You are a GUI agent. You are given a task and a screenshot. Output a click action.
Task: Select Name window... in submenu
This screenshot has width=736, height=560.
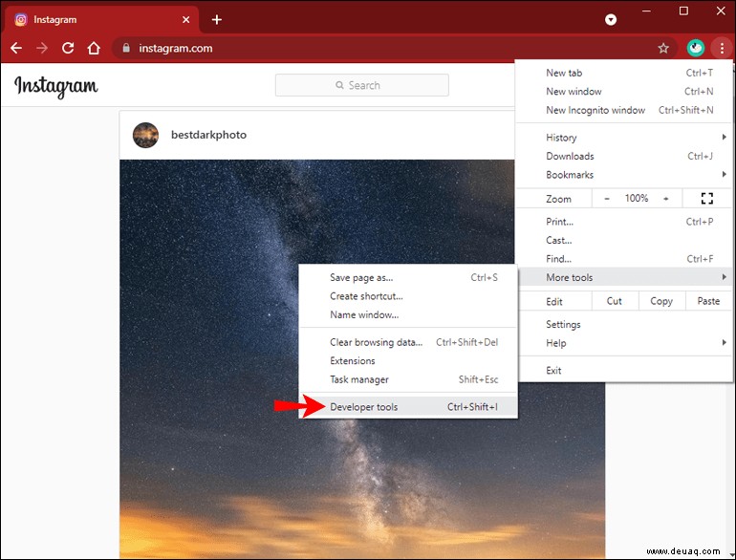[408, 315]
